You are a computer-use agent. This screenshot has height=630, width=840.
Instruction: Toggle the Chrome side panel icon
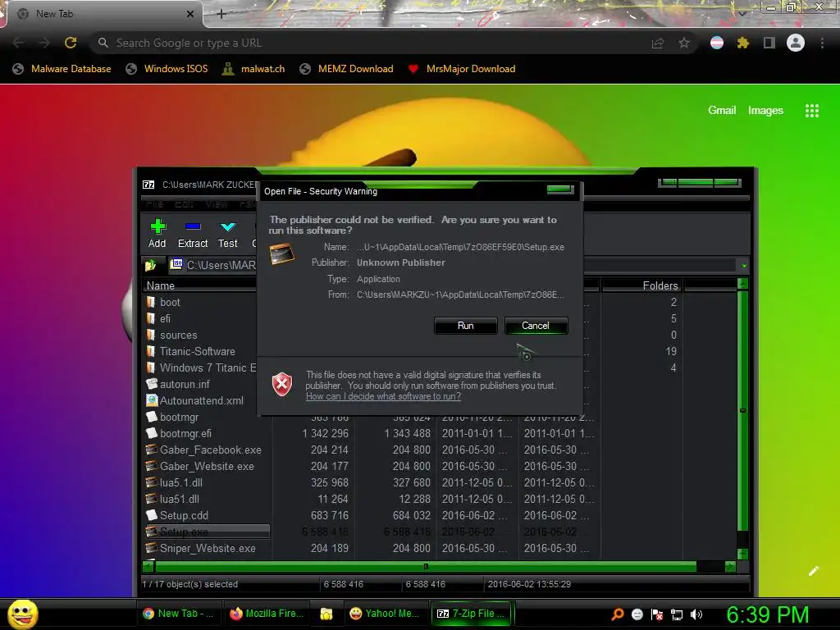pos(769,43)
